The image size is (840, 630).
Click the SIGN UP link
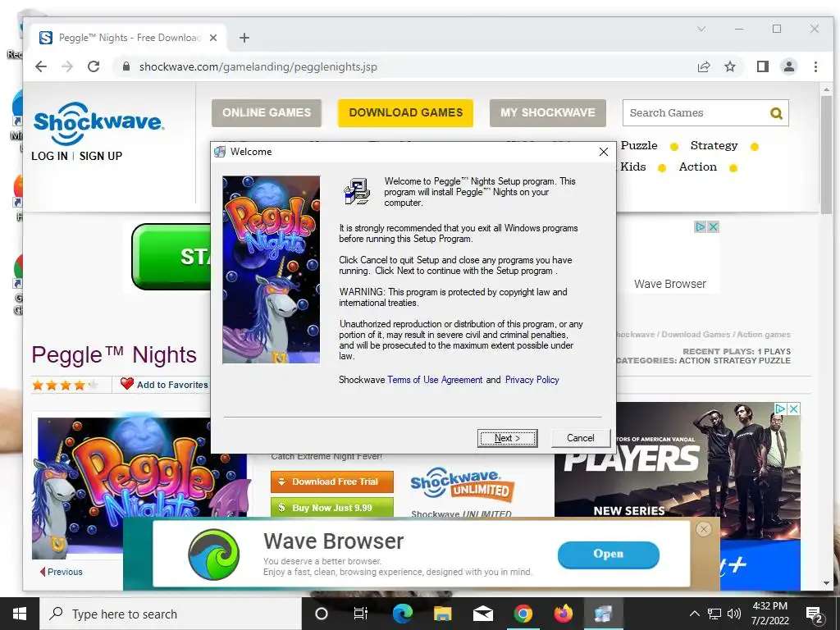[101, 156]
